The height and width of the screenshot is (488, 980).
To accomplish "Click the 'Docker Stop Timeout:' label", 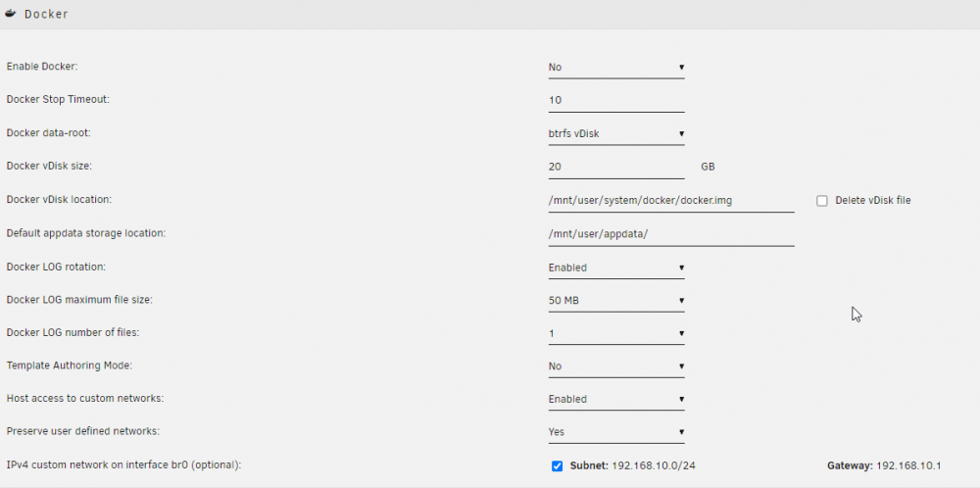I will point(58,99).
